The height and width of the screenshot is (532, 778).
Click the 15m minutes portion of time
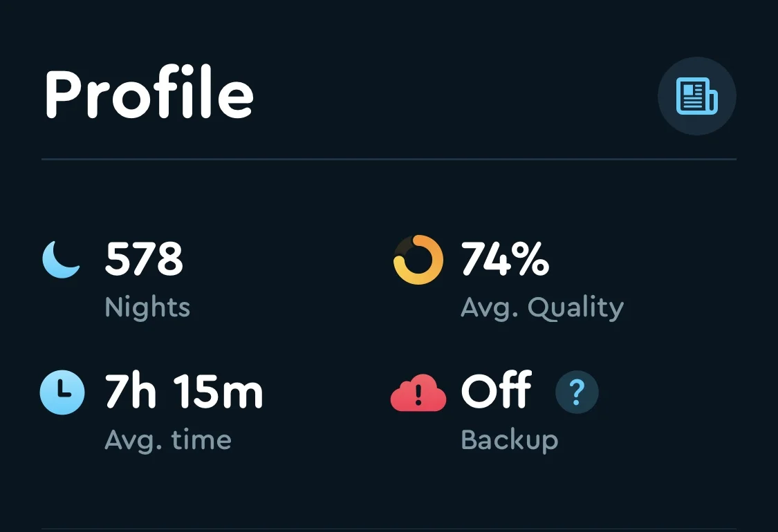point(219,391)
